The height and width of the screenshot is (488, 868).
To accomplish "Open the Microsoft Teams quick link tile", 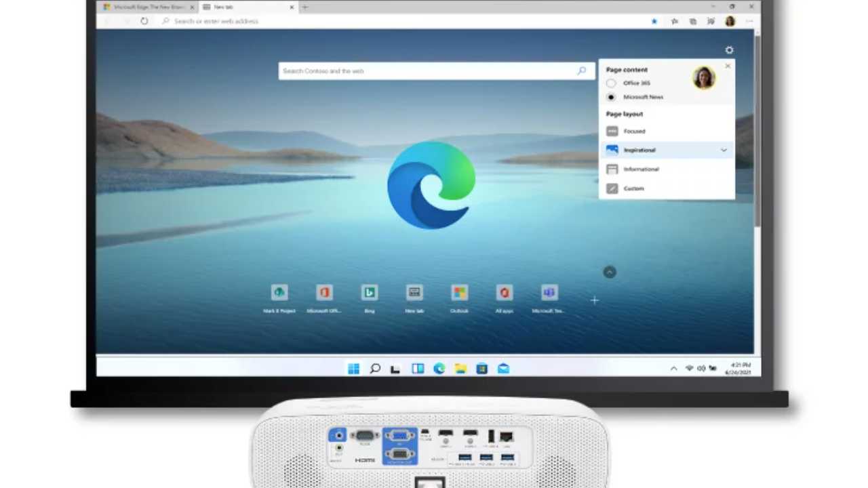I will (x=549, y=292).
